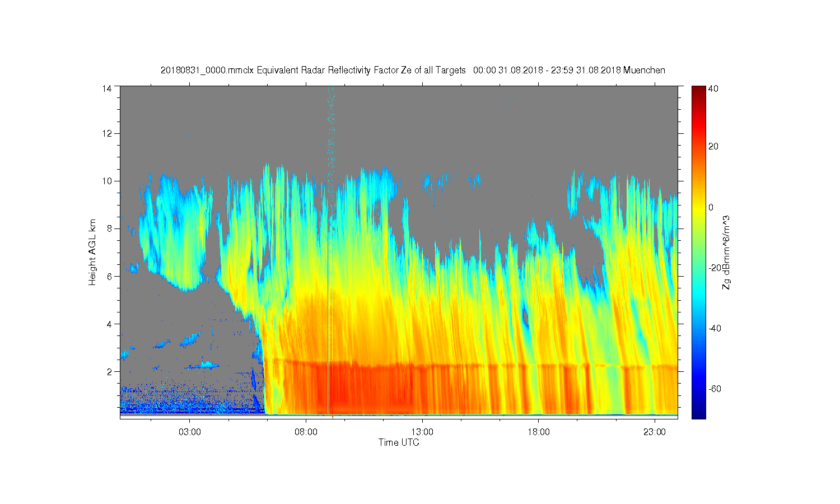Image resolution: width=840 pixels, height=504 pixels.
Task: Click the colorbar tick value "40"
Action: pos(713,88)
